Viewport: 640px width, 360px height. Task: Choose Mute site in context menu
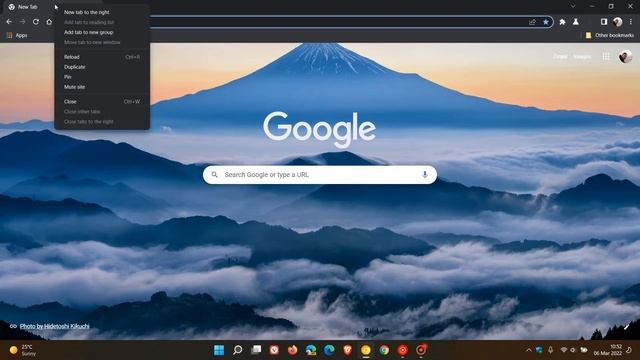coord(102,87)
